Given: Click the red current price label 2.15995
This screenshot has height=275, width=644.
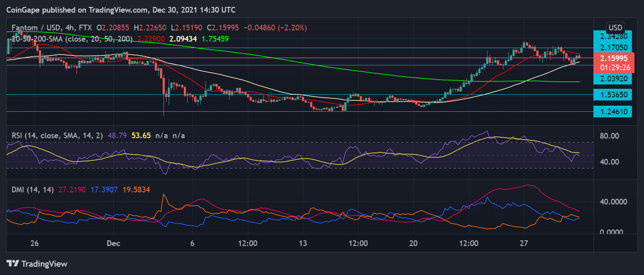Looking at the screenshot, I should [x=615, y=58].
